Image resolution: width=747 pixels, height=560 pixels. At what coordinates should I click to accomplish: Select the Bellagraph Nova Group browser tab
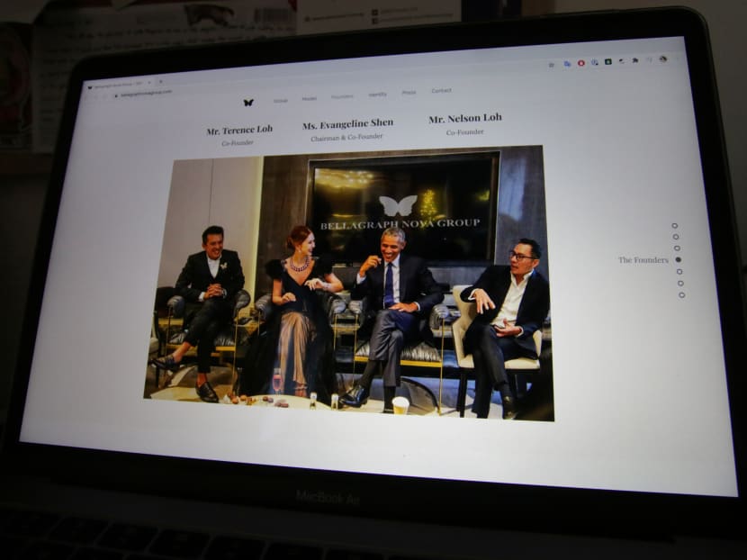[119, 86]
